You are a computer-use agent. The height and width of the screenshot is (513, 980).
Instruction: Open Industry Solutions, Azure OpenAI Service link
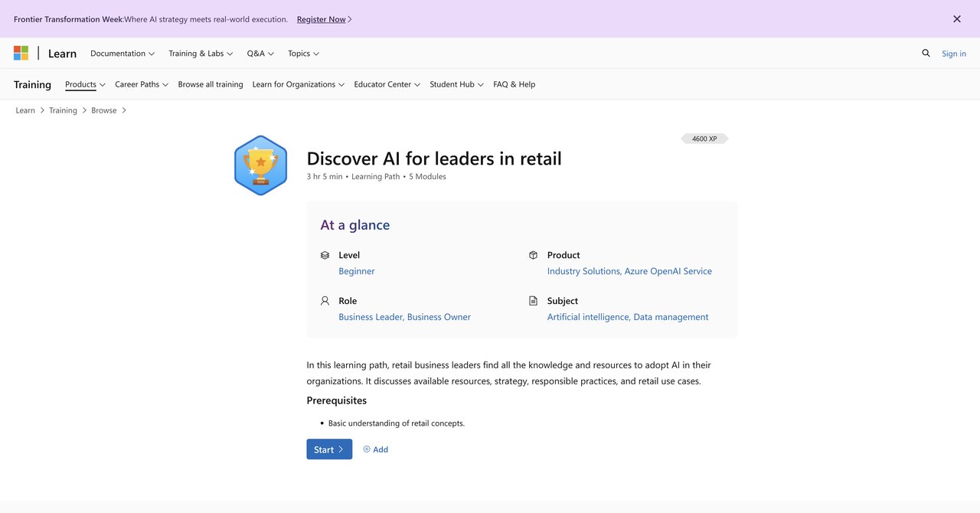click(629, 271)
